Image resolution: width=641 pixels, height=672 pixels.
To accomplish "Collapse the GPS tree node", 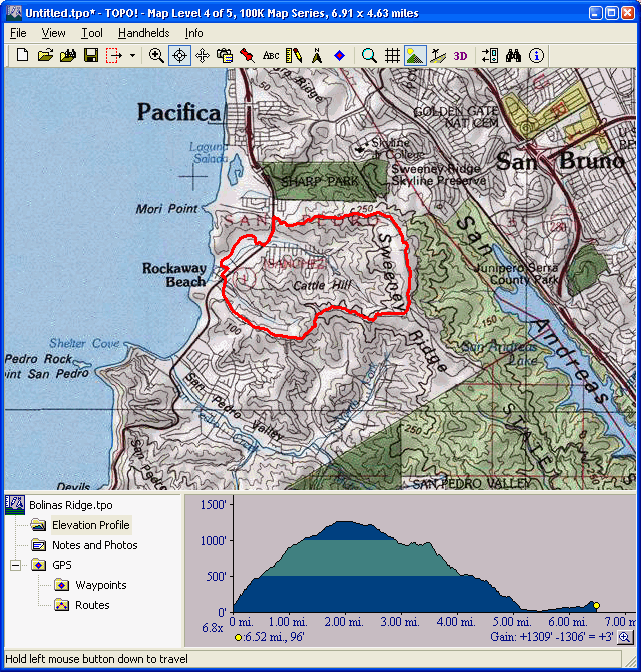I will click(x=16, y=565).
